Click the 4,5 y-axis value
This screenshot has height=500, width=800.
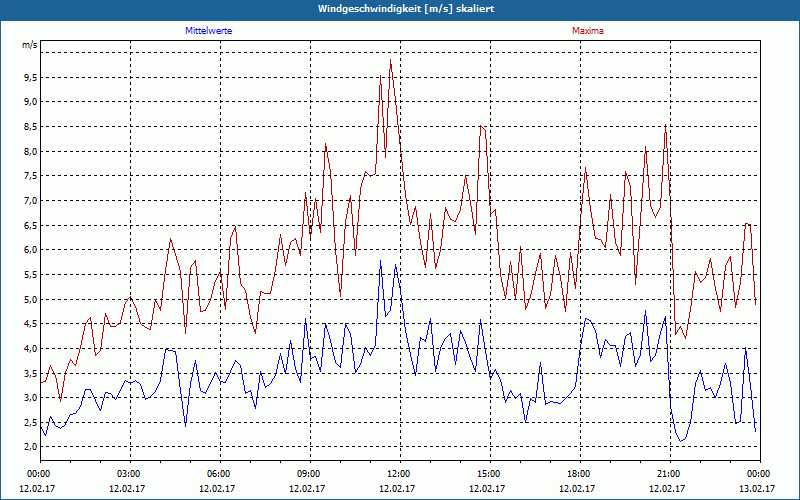pos(30,323)
